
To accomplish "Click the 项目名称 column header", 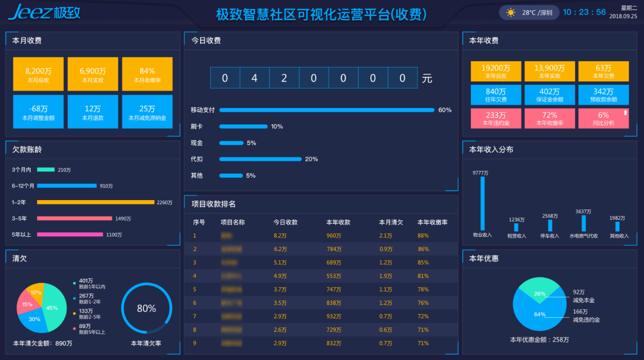I will [x=232, y=222].
